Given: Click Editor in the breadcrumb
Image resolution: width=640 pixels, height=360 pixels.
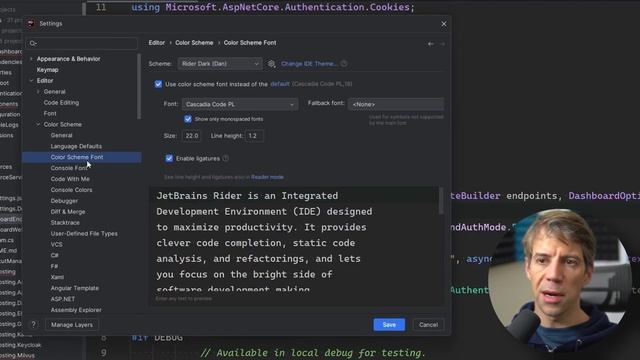Looking at the screenshot, I should coord(157,43).
